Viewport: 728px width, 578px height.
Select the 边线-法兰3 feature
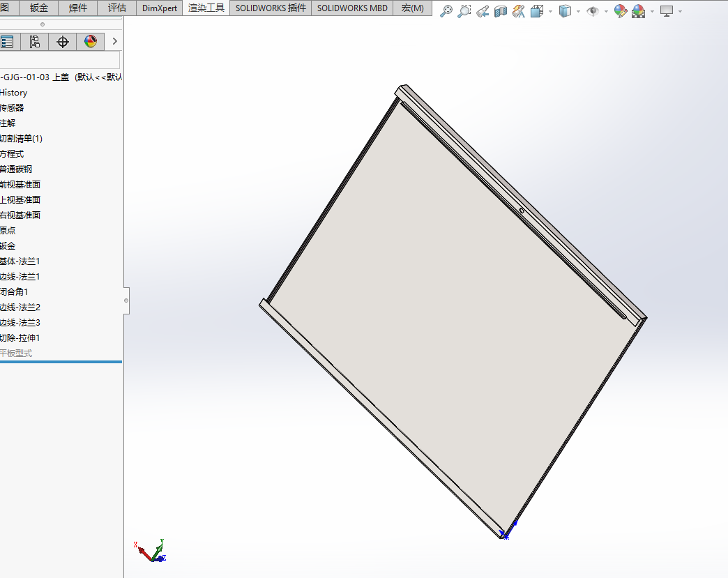20,322
